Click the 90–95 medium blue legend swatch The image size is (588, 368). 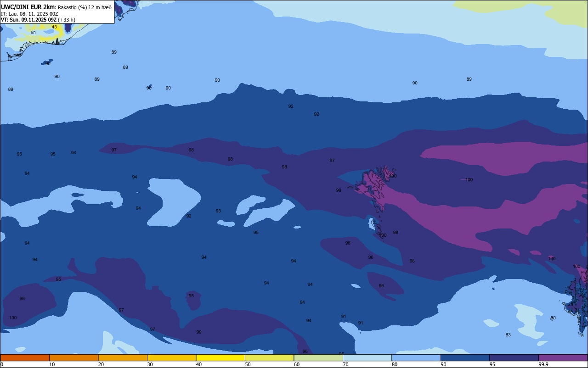(465, 357)
